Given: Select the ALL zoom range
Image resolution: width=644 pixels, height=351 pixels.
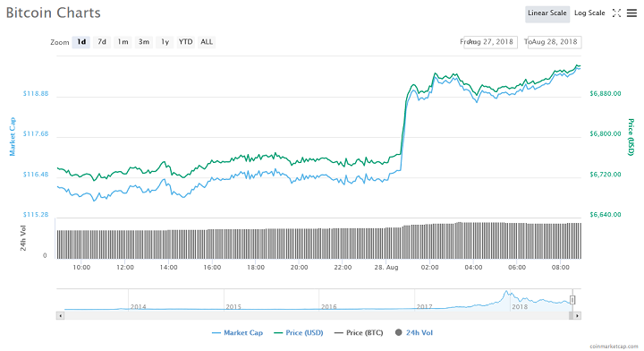Looking at the screenshot, I should pyautogui.click(x=207, y=42).
